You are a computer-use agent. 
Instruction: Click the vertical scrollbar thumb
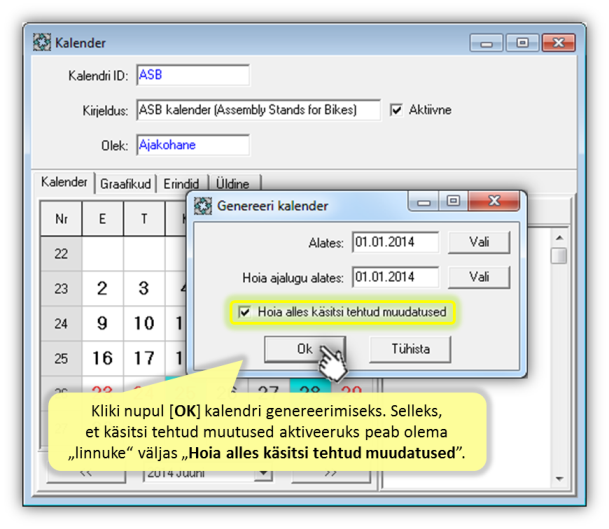[559, 256]
